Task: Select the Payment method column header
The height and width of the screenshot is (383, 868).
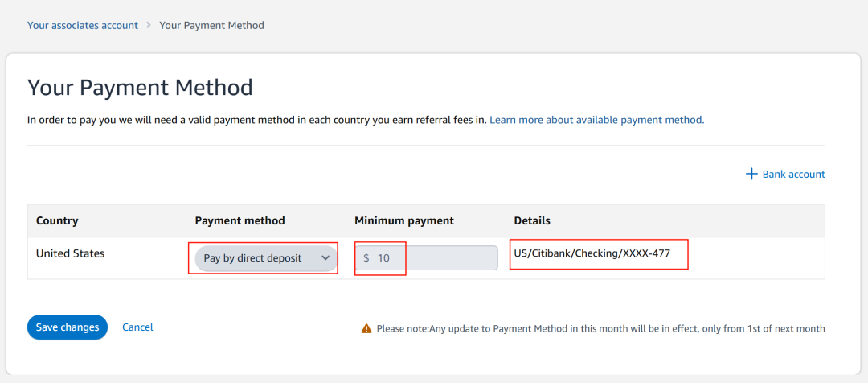Action: (x=240, y=220)
